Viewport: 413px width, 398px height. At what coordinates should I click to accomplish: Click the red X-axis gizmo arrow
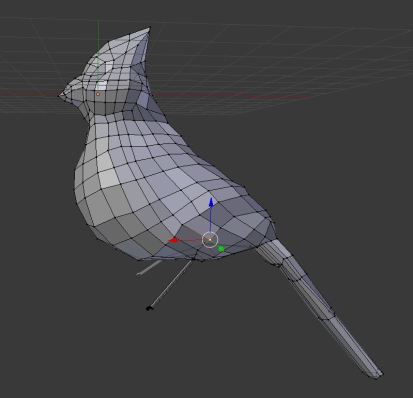[173, 240]
